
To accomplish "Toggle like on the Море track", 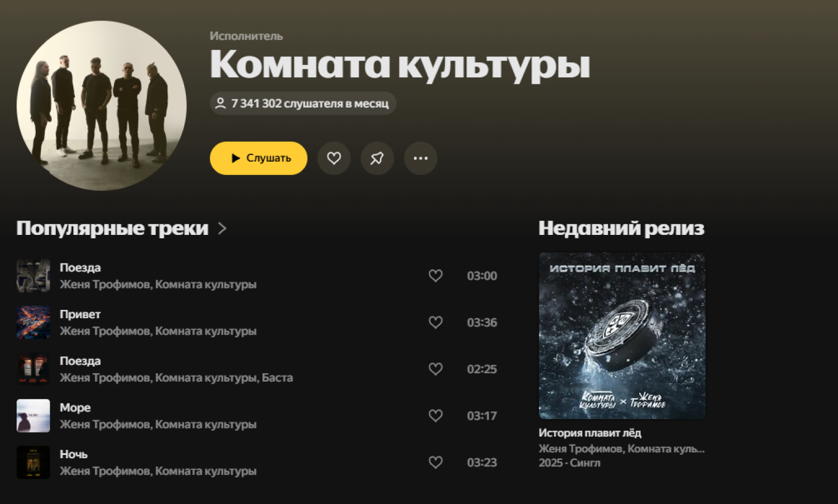I will (436, 416).
